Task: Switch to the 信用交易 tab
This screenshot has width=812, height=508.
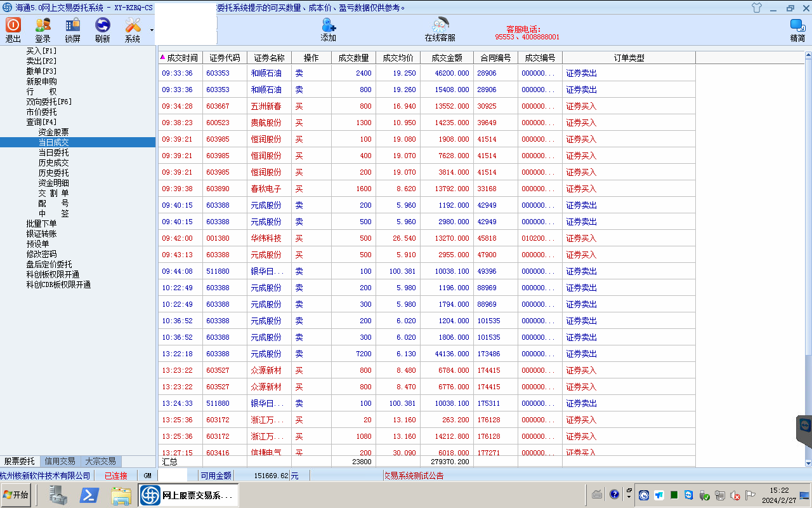Action: tap(60, 462)
